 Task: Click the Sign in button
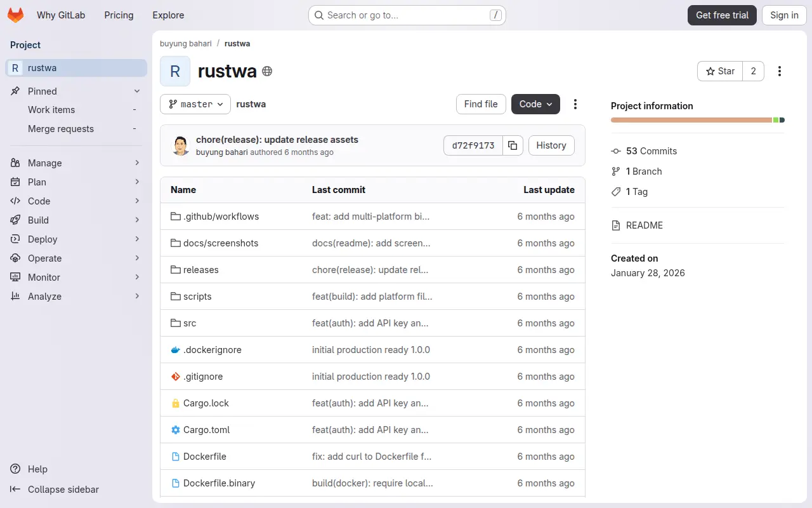[784, 15]
